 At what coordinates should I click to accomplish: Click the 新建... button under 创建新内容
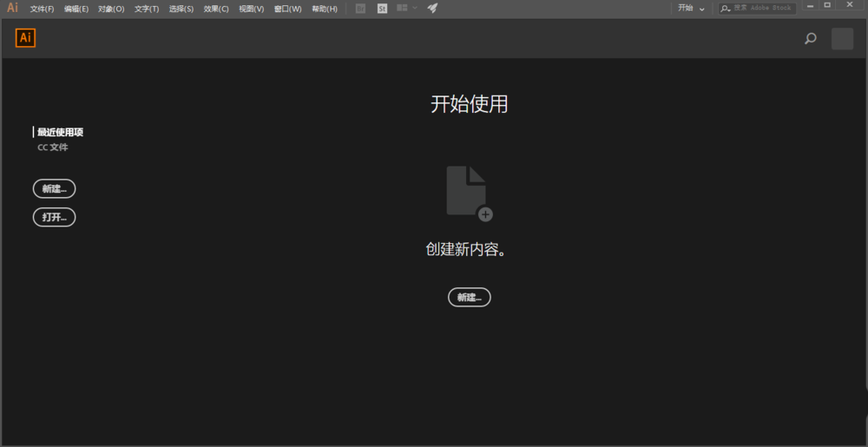tap(470, 297)
